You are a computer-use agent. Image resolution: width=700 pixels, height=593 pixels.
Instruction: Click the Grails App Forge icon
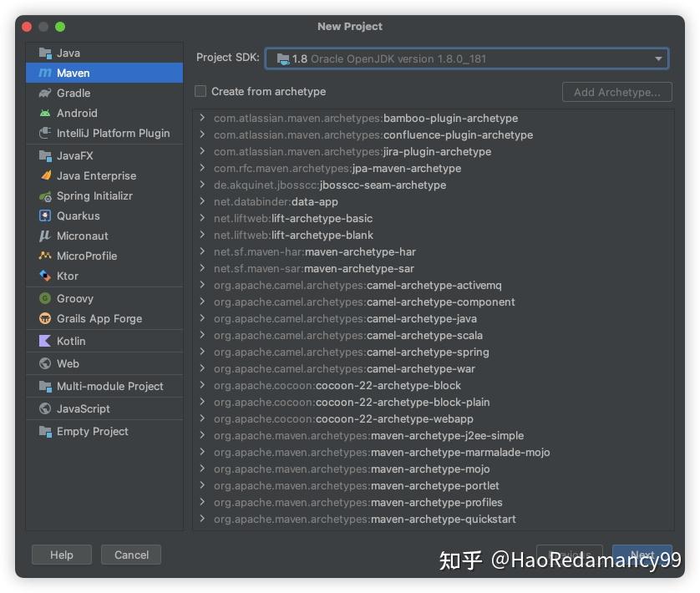(x=45, y=318)
